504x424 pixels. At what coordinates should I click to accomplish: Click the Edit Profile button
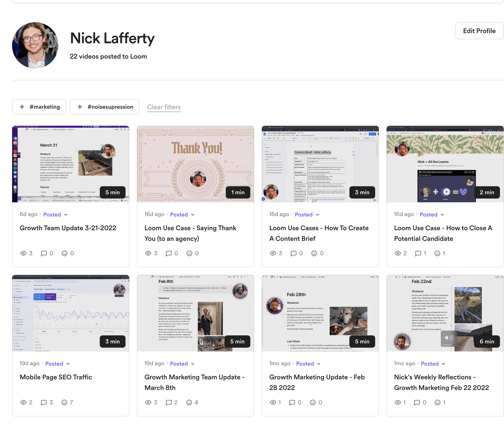[479, 31]
